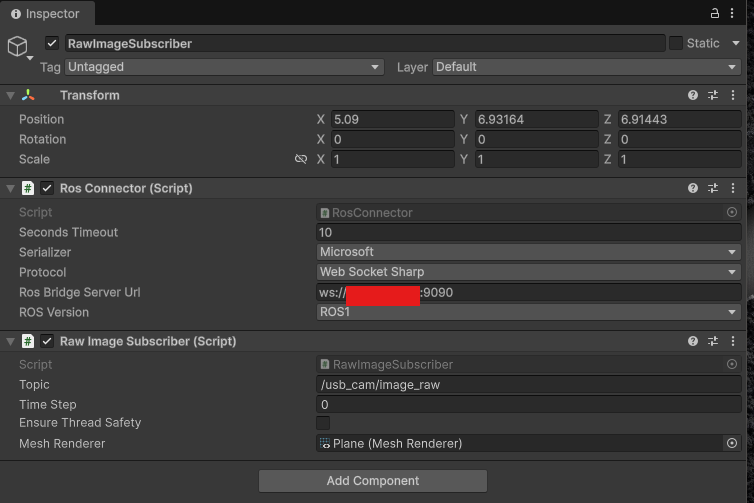The height and width of the screenshot is (503, 754).
Task: Disable the RawImageSubscriber GameObject active checkbox
Action: pos(52,43)
